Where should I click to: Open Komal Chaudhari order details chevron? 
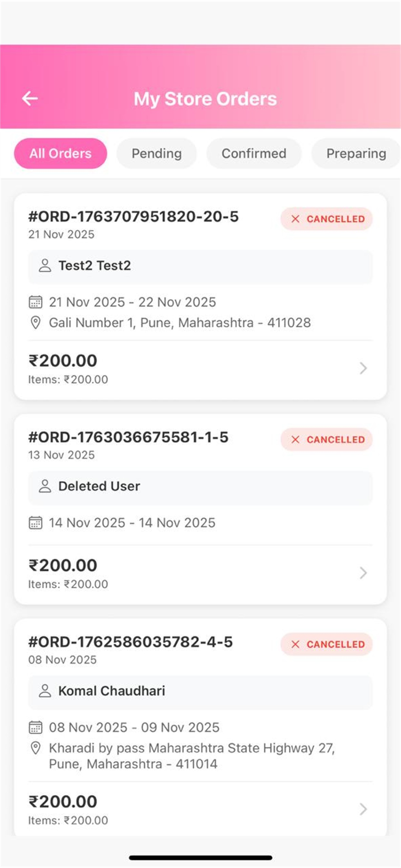363,809
